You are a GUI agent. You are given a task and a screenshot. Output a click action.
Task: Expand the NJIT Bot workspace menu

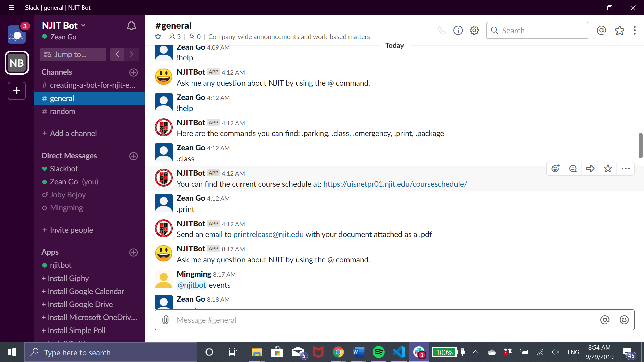(x=64, y=26)
